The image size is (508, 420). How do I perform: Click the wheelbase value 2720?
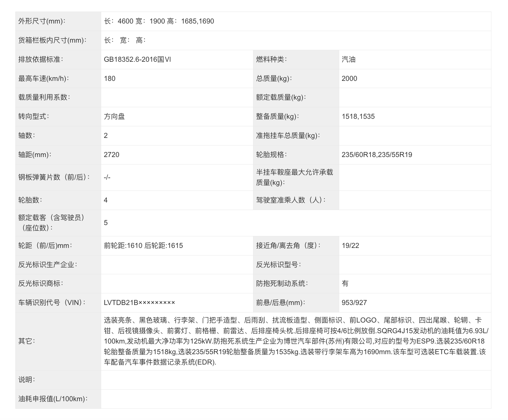111,155
